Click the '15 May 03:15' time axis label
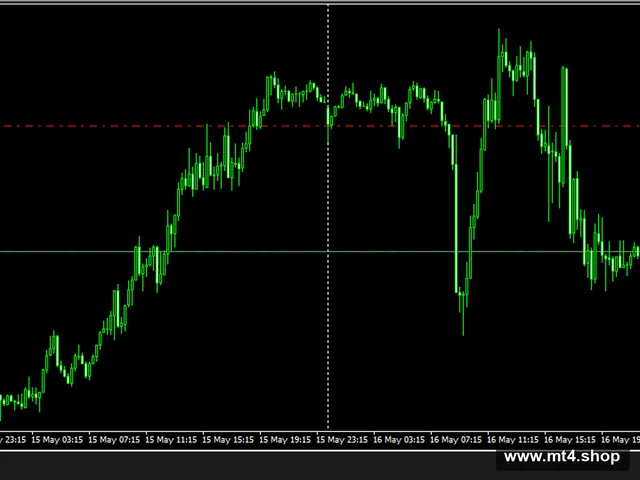This screenshot has width=640, height=480. (x=57, y=440)
